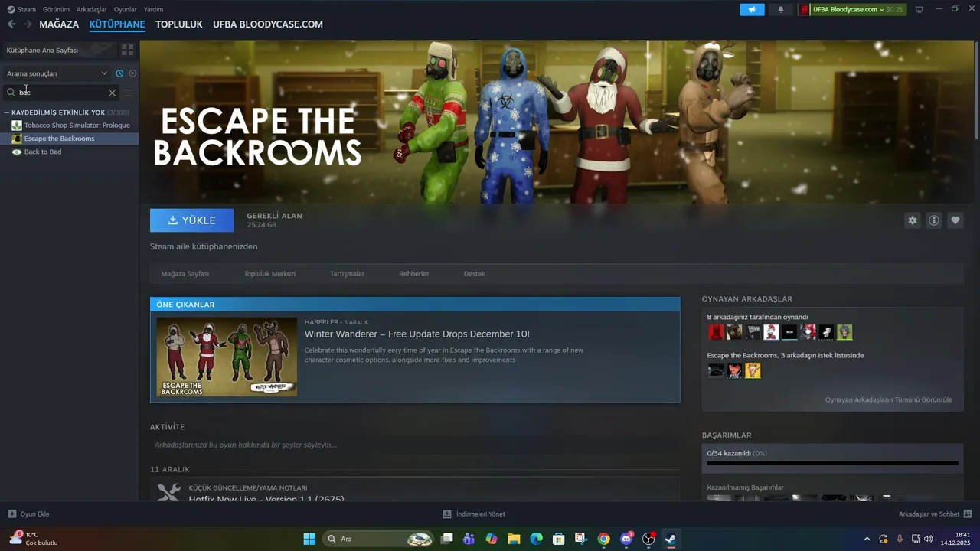980x551 pixels.
Task: Click the Tobacco Shop Simulator game icon
Action: point(17,125)
